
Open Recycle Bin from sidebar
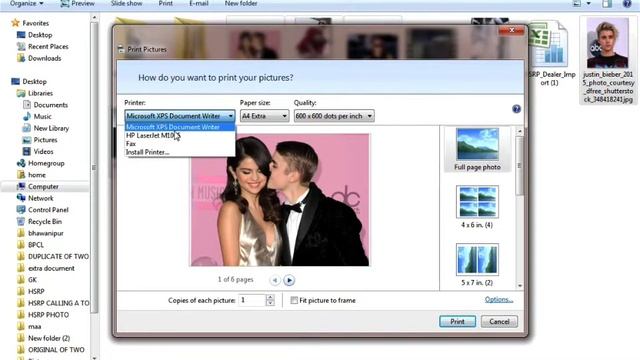[45, 222]
